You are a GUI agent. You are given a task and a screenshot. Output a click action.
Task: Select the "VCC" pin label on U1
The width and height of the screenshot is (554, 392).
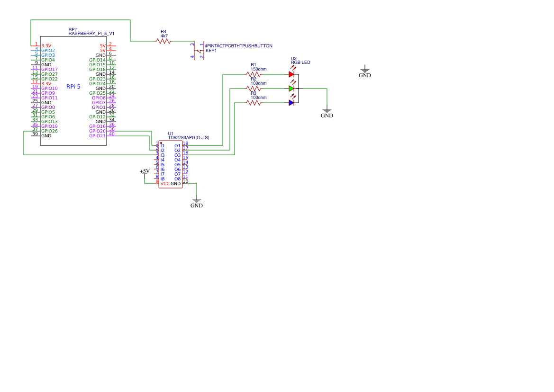165,184
